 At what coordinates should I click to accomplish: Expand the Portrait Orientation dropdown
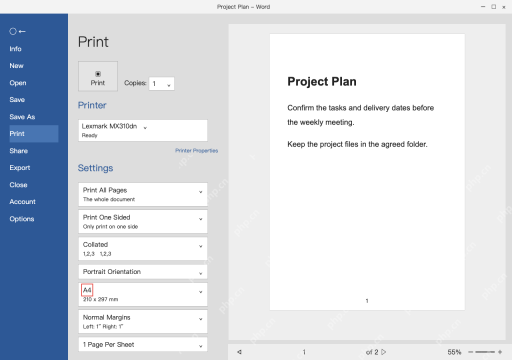point(143,272)
